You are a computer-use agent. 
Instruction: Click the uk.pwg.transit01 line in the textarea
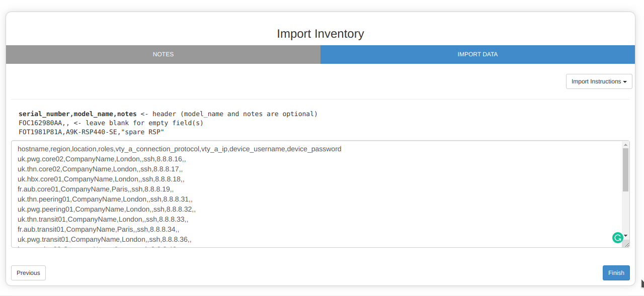pyautogui.click(x=104, y=240)
